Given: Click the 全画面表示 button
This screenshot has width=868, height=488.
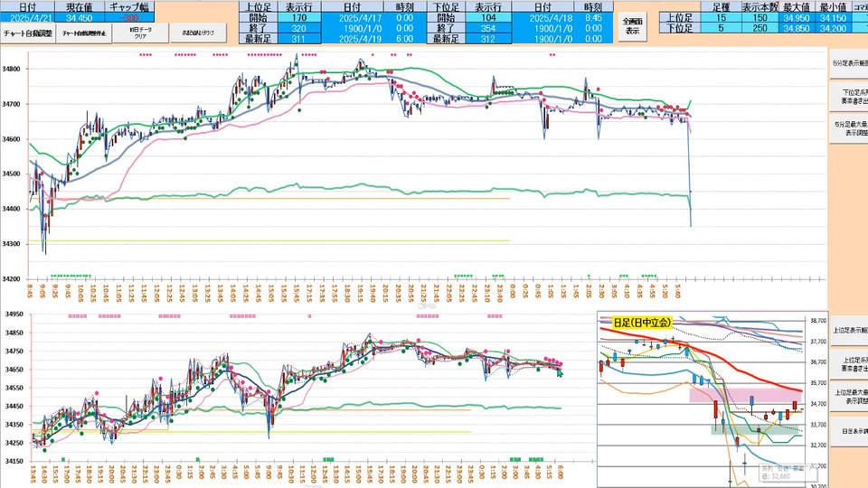Looking at the screenshot, I should 632,26.
